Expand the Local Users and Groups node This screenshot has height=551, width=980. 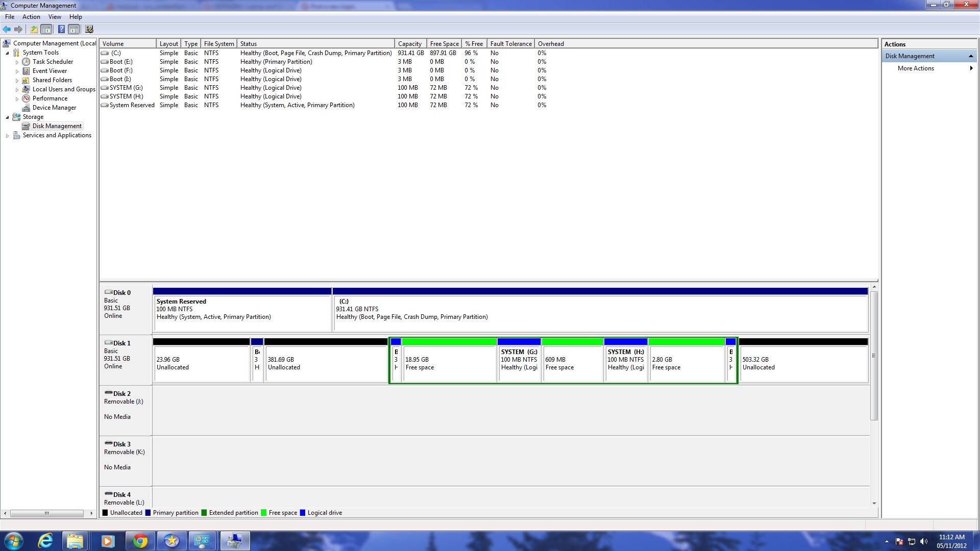tap(17, 90)
